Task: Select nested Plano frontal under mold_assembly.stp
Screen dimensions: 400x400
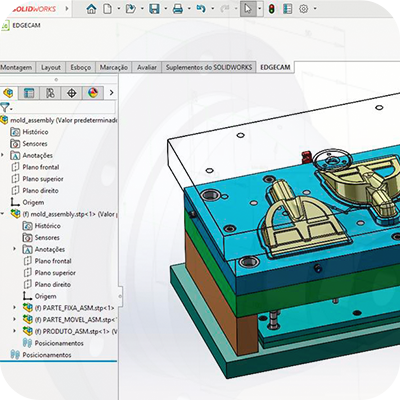Action: click(x=53, y=261)
